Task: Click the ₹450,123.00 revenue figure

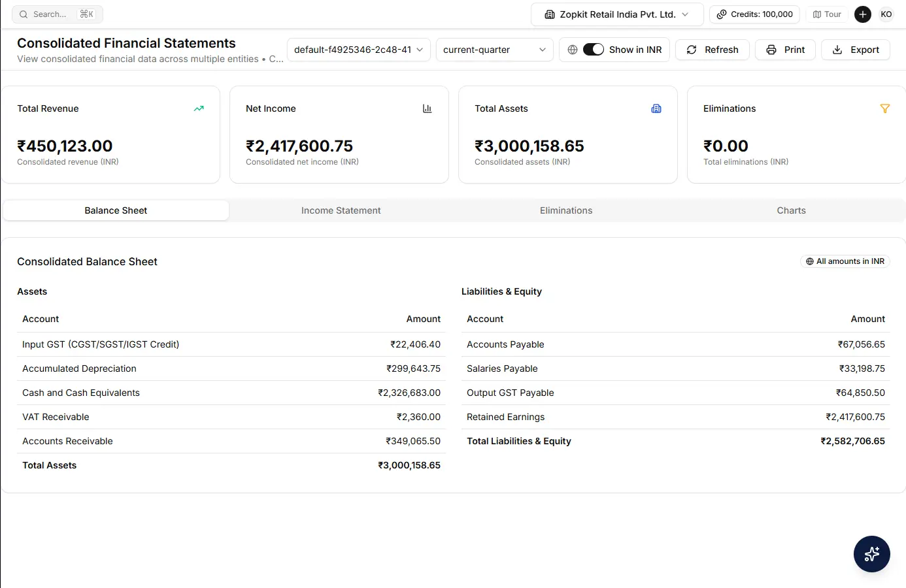Action: click(65, 146)
